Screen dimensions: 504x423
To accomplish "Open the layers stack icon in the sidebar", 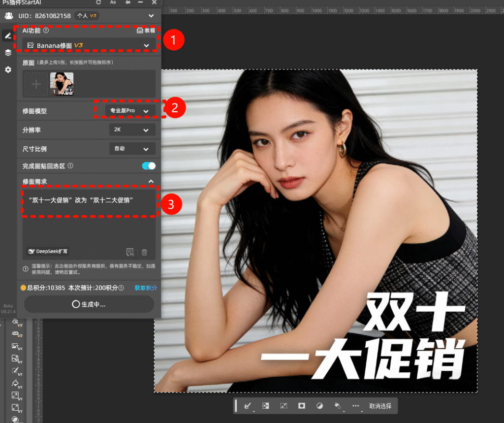I will point(8,53).
